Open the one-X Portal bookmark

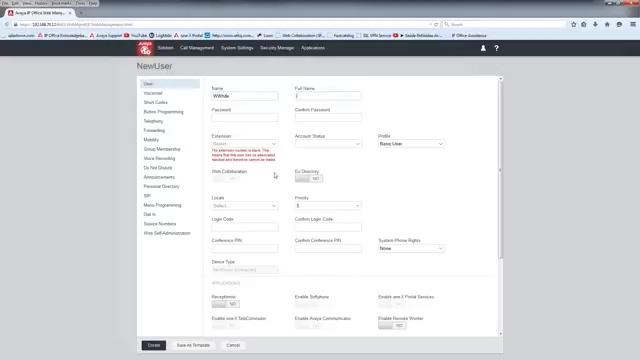188,36
